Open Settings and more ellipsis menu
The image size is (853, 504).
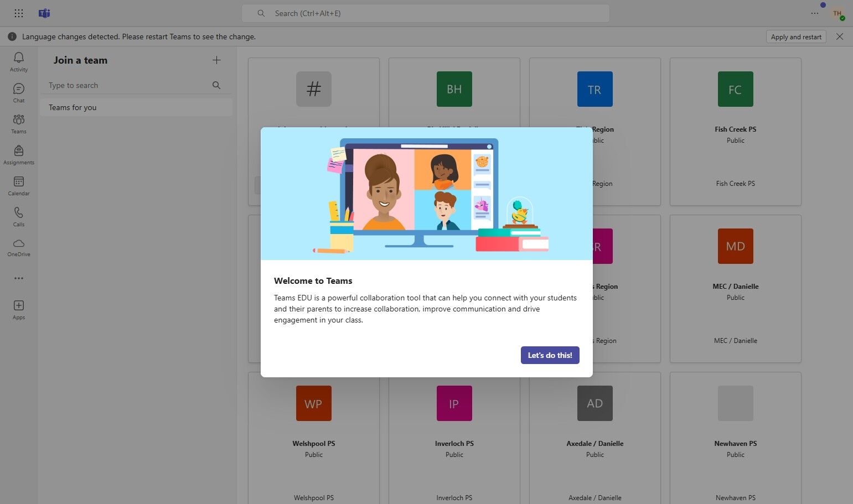point(814,13)
